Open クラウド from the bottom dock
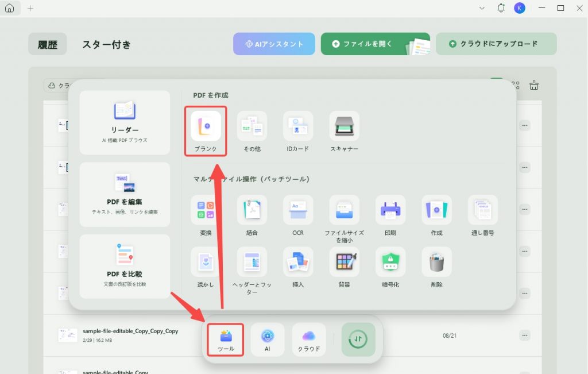588x374 pixels. (x=309, y=340)
